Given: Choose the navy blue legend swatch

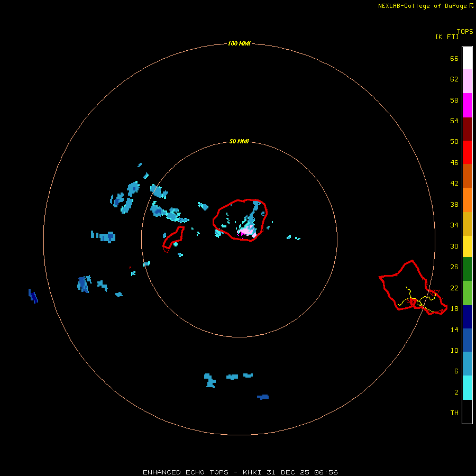Looking at the screenshot, I should pyautogui.click(x=467, y=317).
